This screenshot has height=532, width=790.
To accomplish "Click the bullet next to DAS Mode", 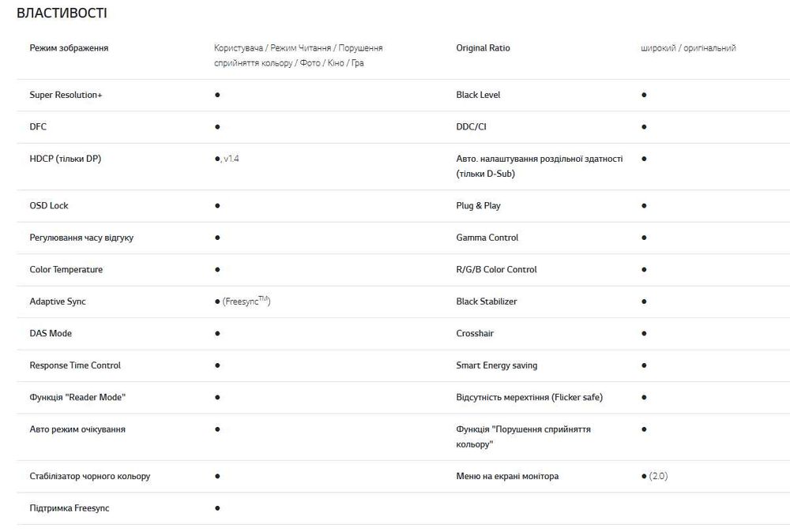I will click(217, 333).
